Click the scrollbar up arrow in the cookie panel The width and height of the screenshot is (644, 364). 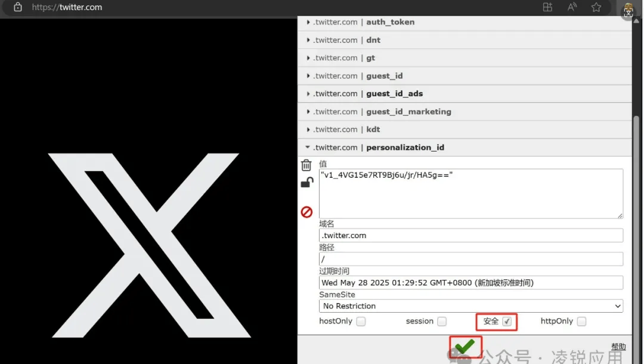pyautogui.click(x=637, y=21)
